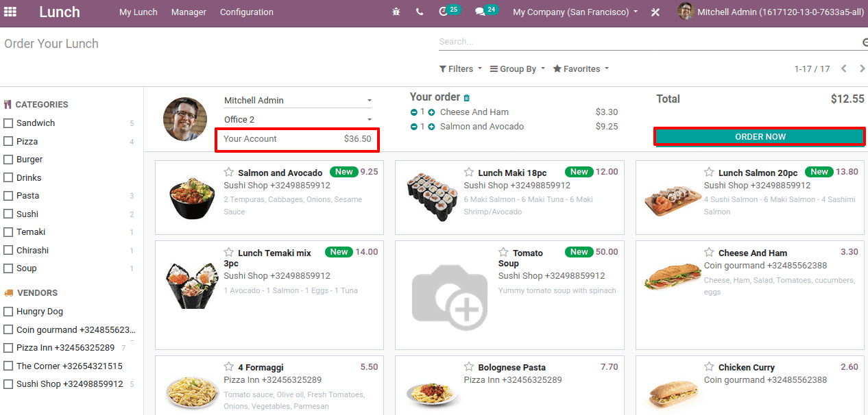Viewport: 868px width, 415px height.
Task: Open the Manager menu
Action: (189, 12)
